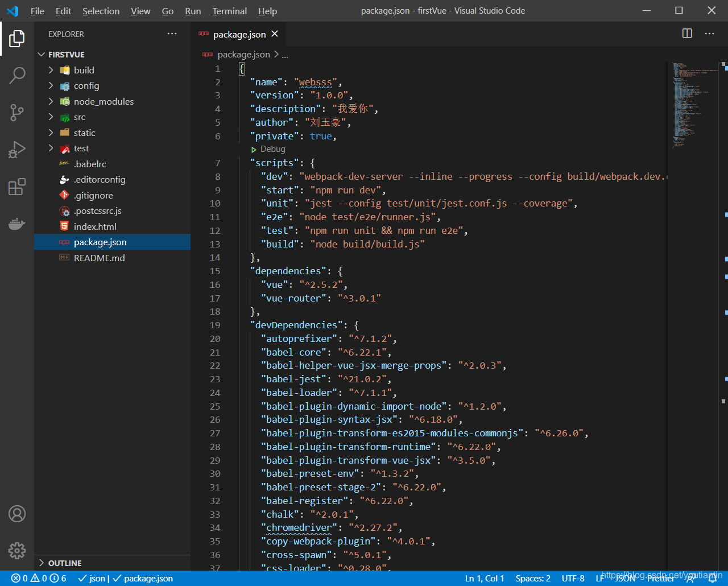Click the notifications bell in status bar
The image size is (728, 586).
coord(712,579)
